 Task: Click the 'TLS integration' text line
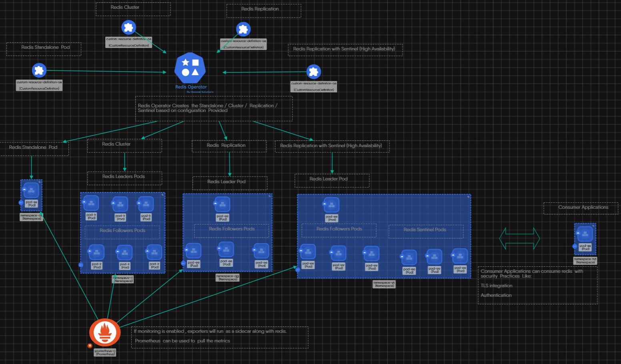pyautogui.click(x=497, y=286)
